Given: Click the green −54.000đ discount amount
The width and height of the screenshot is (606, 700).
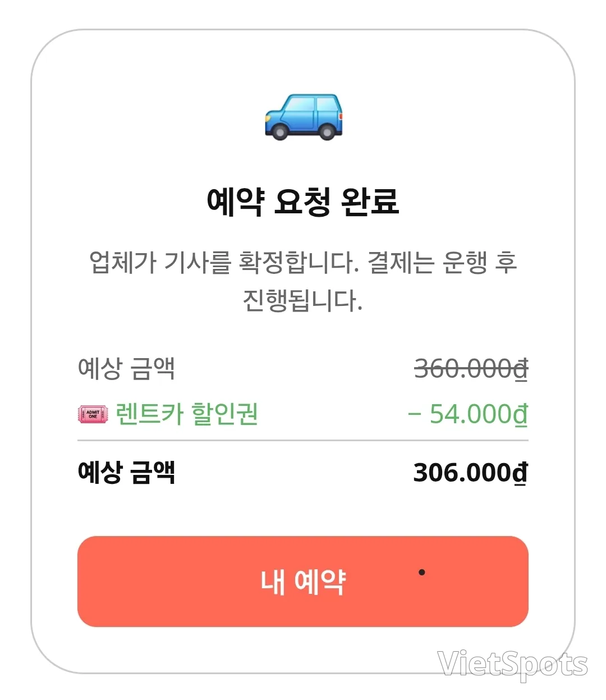Looking at the screenshot, I should click(468, 415).
